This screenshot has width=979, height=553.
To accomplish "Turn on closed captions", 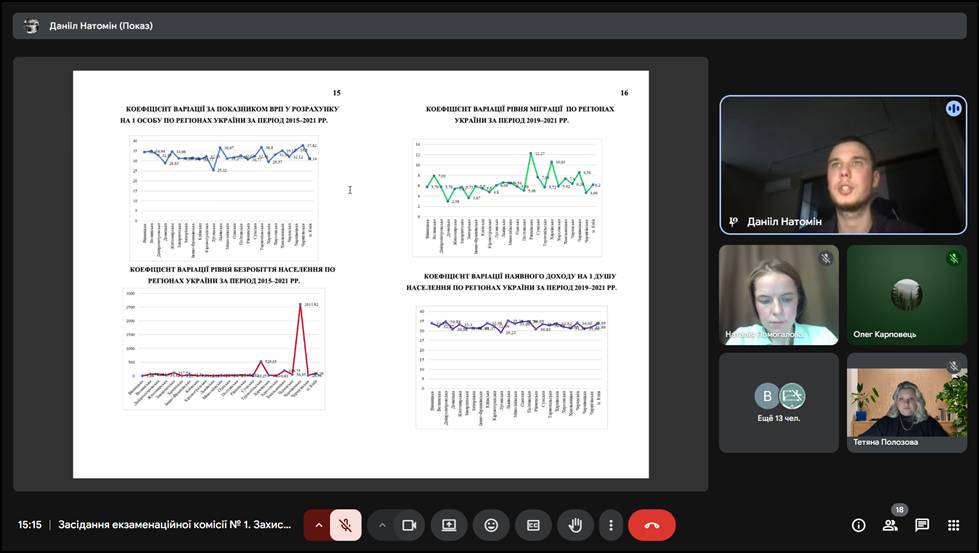I will 533,525.
